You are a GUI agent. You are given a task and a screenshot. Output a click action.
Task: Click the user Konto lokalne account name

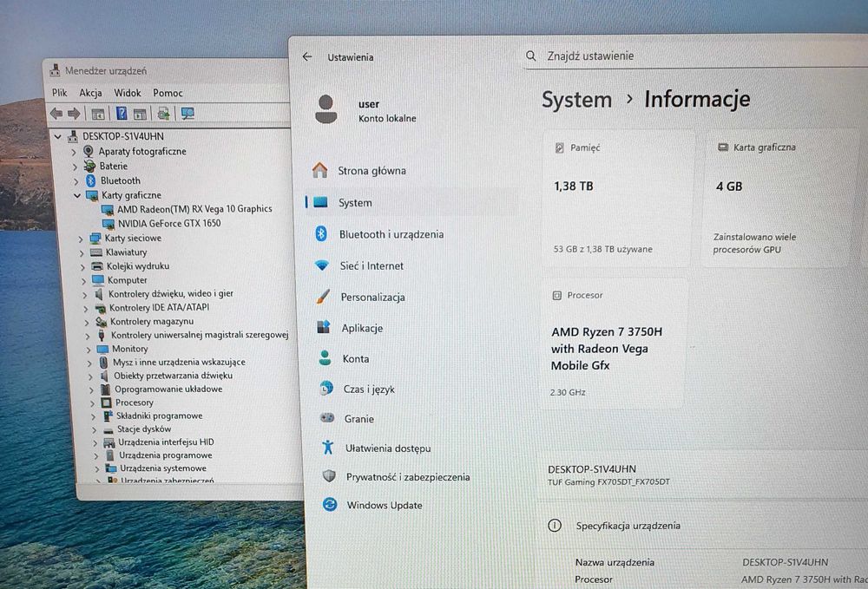coord(387,111)
